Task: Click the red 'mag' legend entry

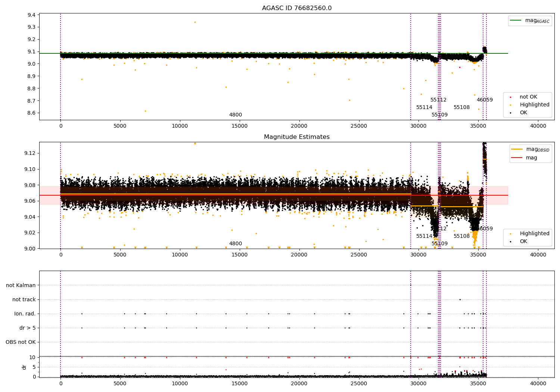Action: click(x=525, y=158)
